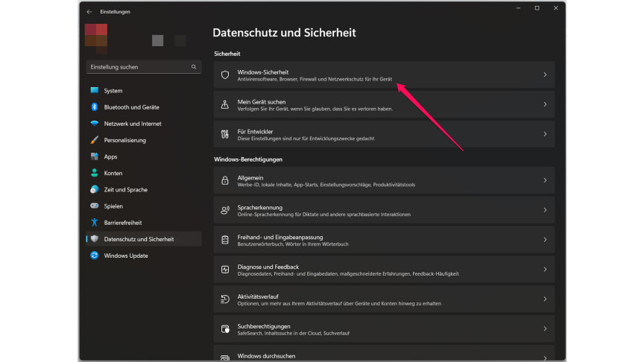The height and width of the screenshot is (362, 644).
Task: Click the Freihand clipboard icon
Action: (x=225, y=240)
